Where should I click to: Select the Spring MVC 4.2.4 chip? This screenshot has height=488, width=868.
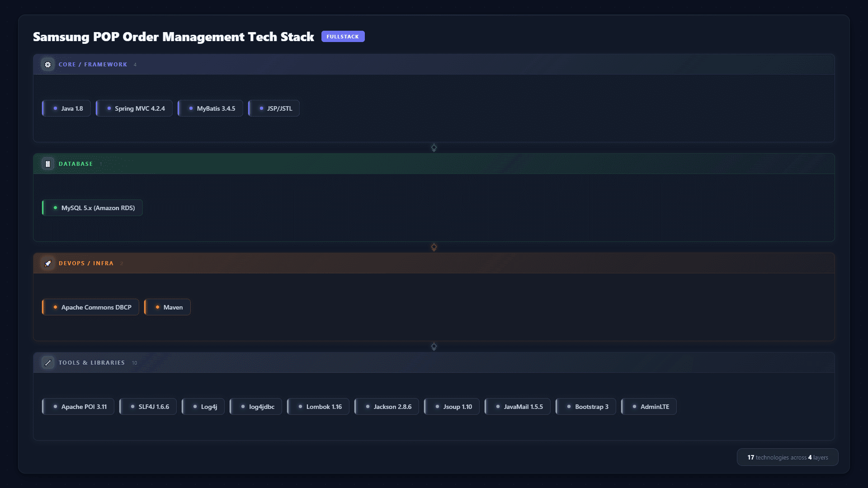(x=134, y=108)
